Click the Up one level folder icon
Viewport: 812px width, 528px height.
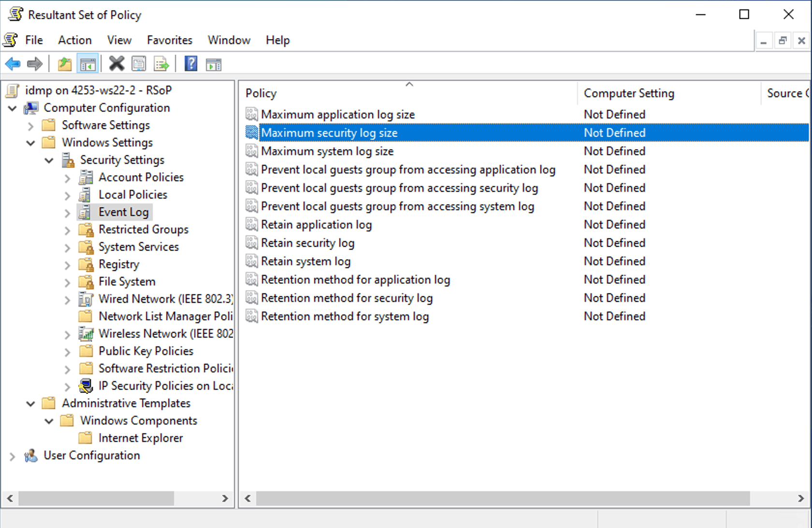point(64,63)
